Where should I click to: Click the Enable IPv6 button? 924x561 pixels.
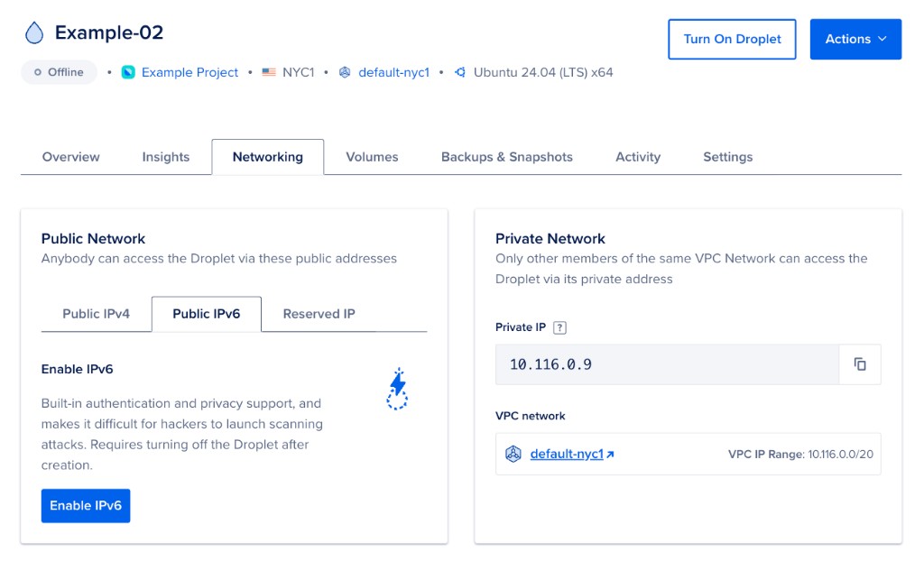pyautogui.click(x=86, y=506)
